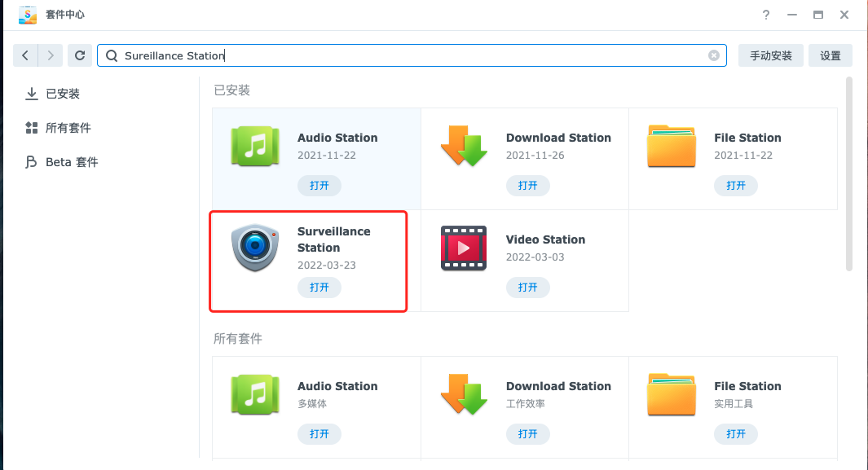
Task: Click 多媒体 category label under Audio Station
Action: coord(312,404)
